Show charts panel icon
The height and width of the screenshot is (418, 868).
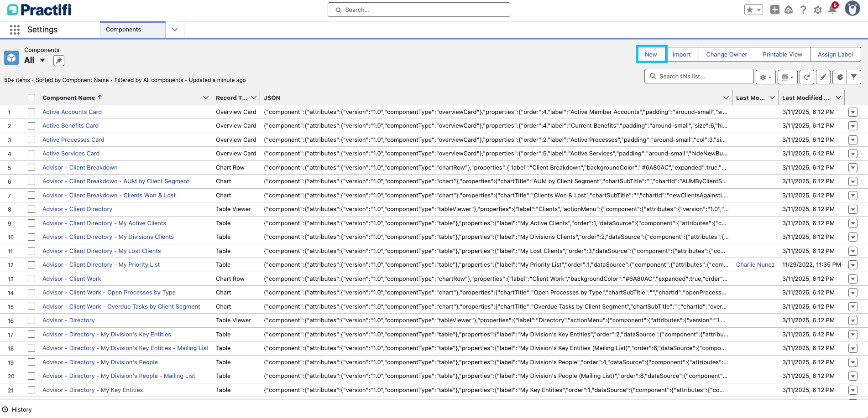click(840, 77)
